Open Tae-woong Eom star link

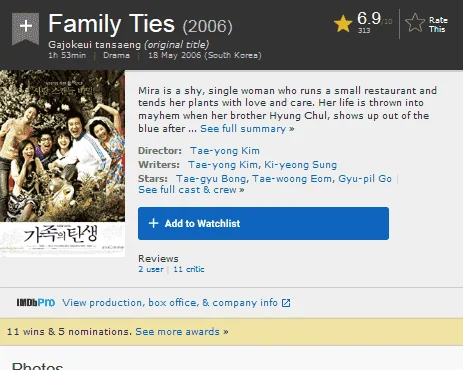tap(292, 179)
